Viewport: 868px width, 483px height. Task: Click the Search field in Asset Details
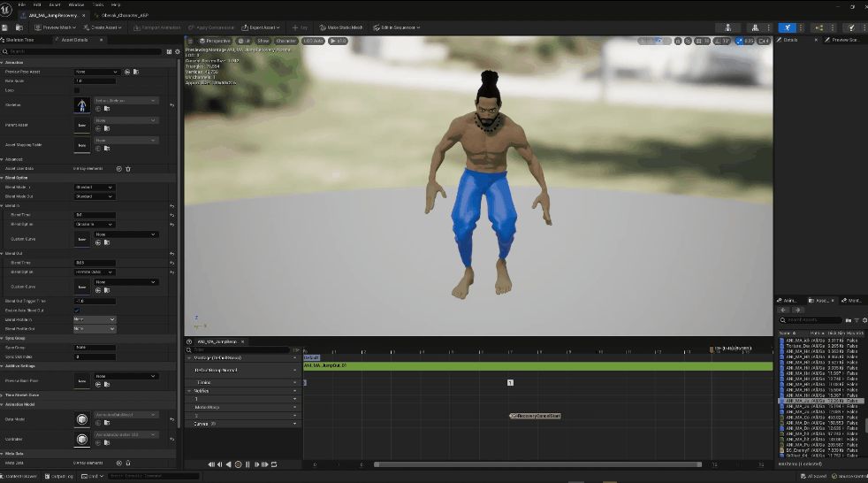tap(83, 51)
